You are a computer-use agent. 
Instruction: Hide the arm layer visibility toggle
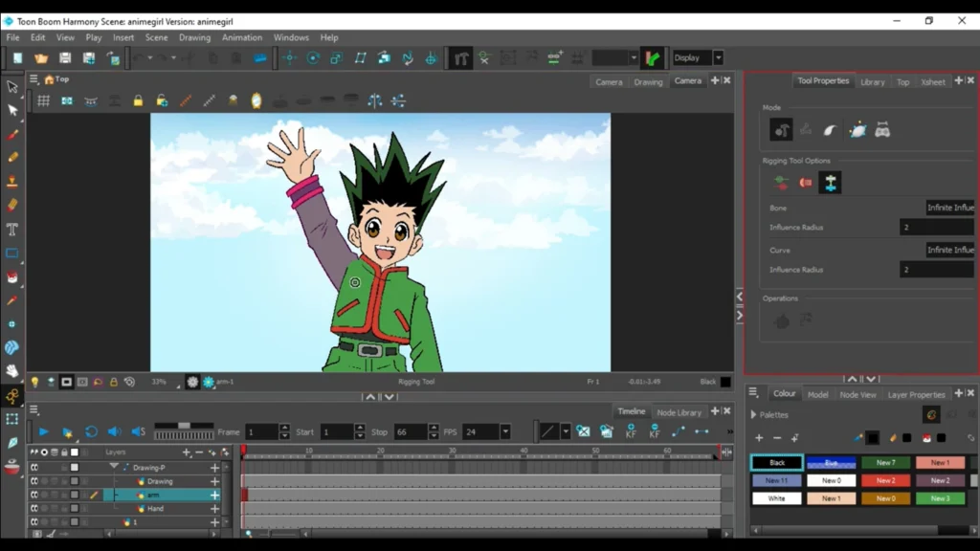tap(33, 495)
